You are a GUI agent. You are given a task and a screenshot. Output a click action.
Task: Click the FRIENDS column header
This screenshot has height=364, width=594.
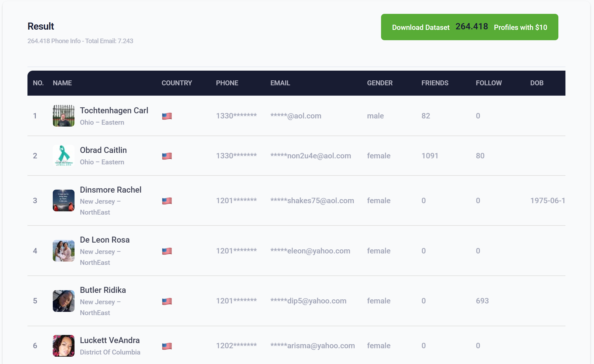[435, 83]
